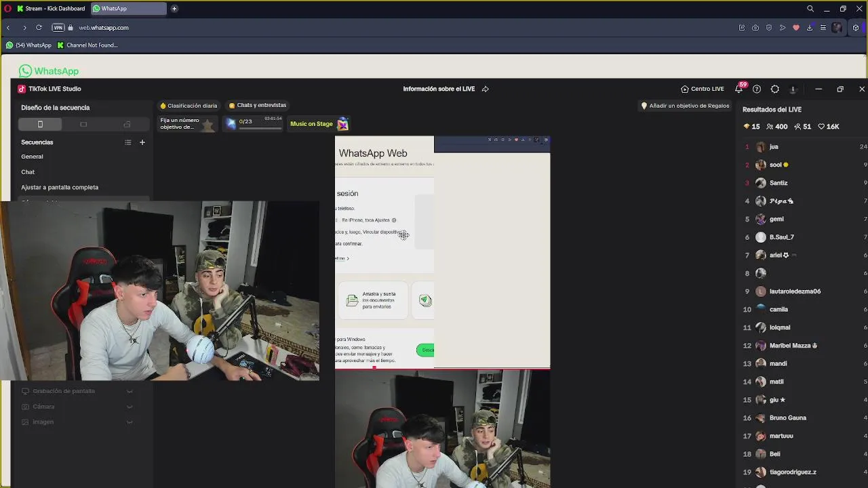Click the web.whatsapp.com address field
Screen dimensions: 868x488
pyautogui.click(x=104, y=28)
